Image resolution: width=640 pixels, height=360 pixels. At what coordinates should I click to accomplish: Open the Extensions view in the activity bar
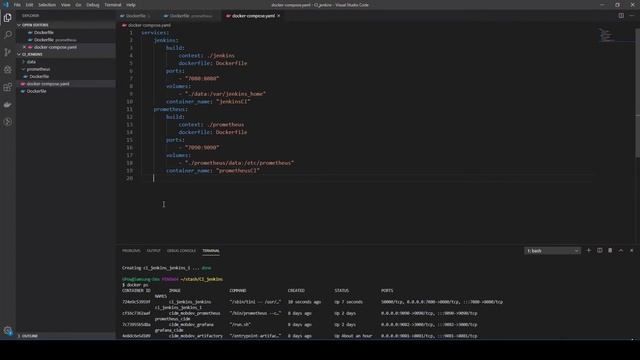point(7,87)
